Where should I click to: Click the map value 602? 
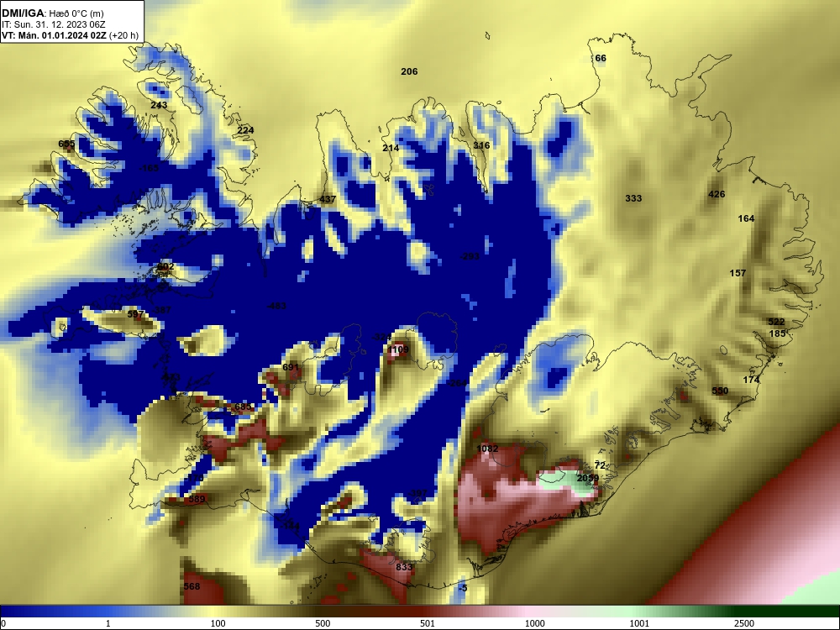point(165,266)
